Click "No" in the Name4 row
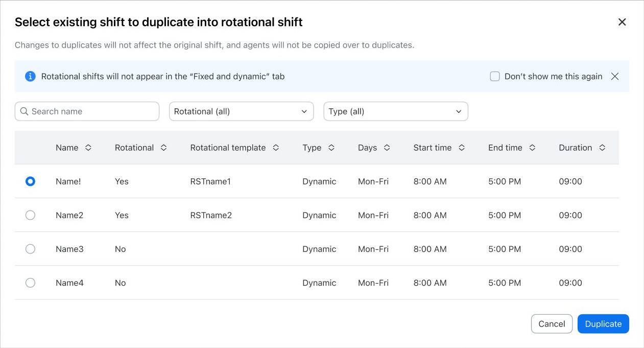Screen dimensions: 644x348 (120, 283)
